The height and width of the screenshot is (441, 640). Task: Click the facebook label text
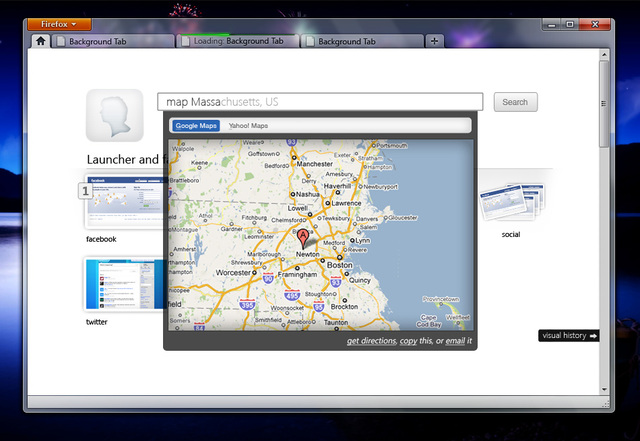tap(101, 239)
